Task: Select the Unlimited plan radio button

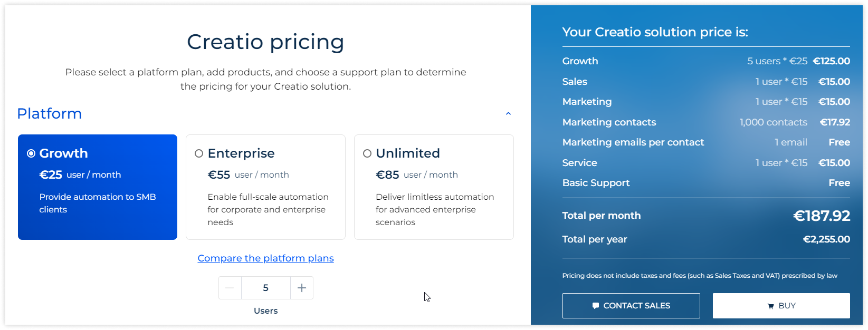Action: [367, 153]
